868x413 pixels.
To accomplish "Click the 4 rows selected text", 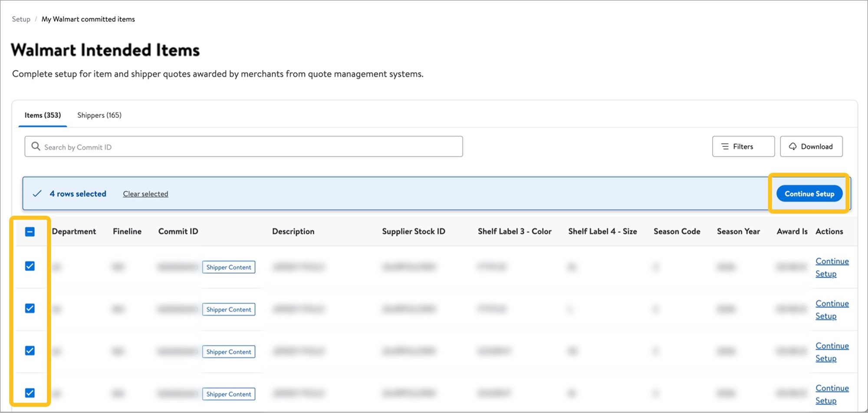I will [x=78, y=194].
